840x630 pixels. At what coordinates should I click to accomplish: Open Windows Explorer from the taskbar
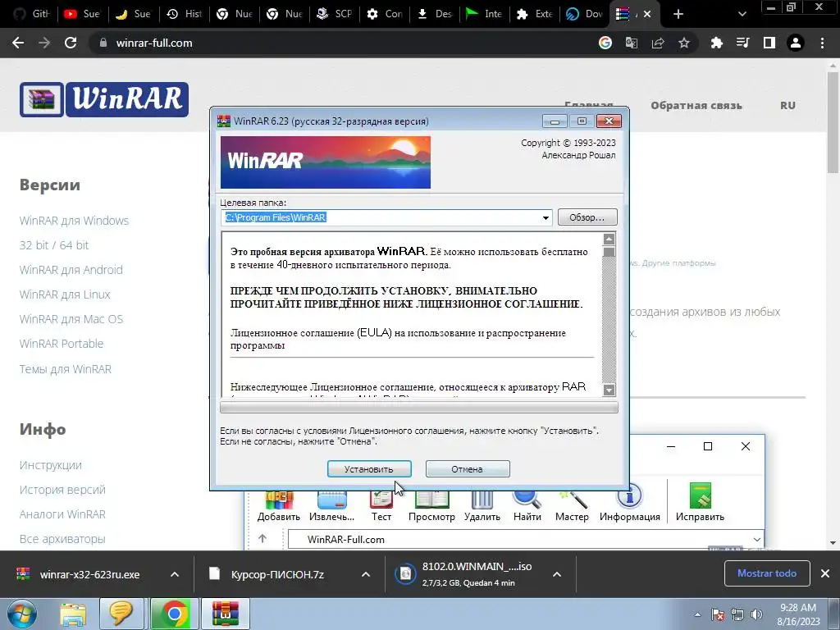click(73, 614)
